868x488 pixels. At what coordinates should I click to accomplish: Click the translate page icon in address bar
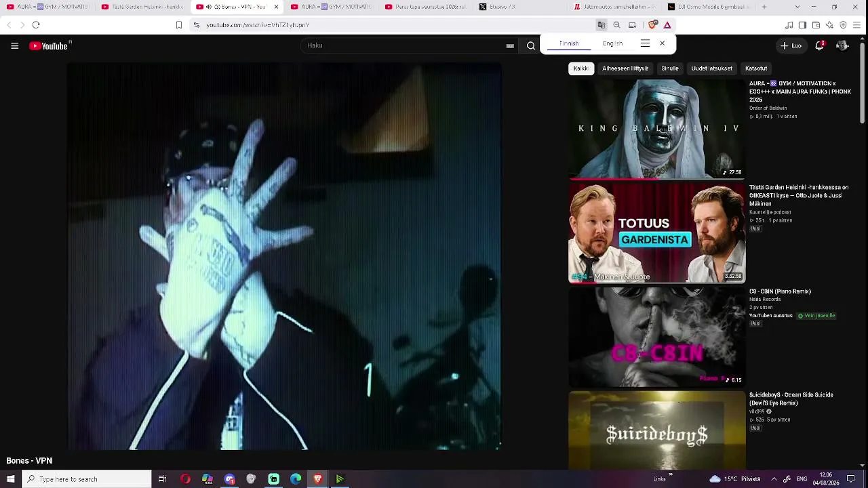(601, 25)
